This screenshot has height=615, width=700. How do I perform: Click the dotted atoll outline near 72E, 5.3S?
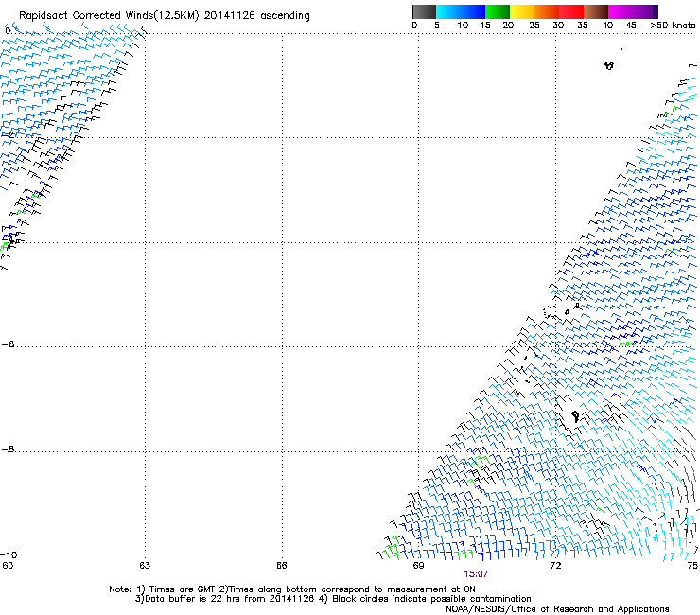tap(549, 311)
